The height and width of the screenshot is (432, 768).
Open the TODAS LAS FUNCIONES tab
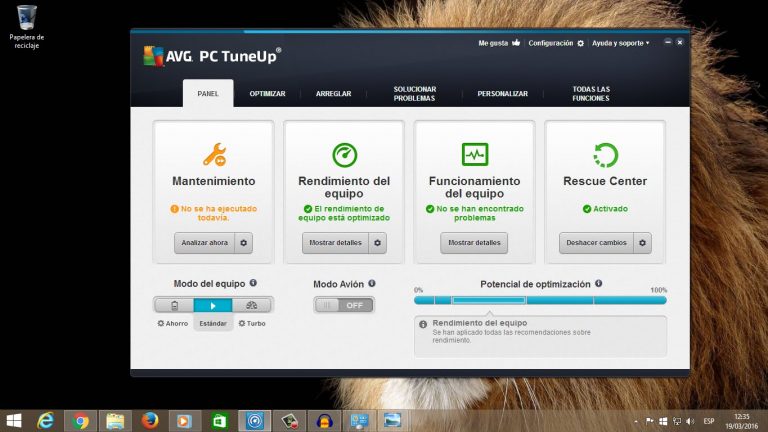click(591, 94)
